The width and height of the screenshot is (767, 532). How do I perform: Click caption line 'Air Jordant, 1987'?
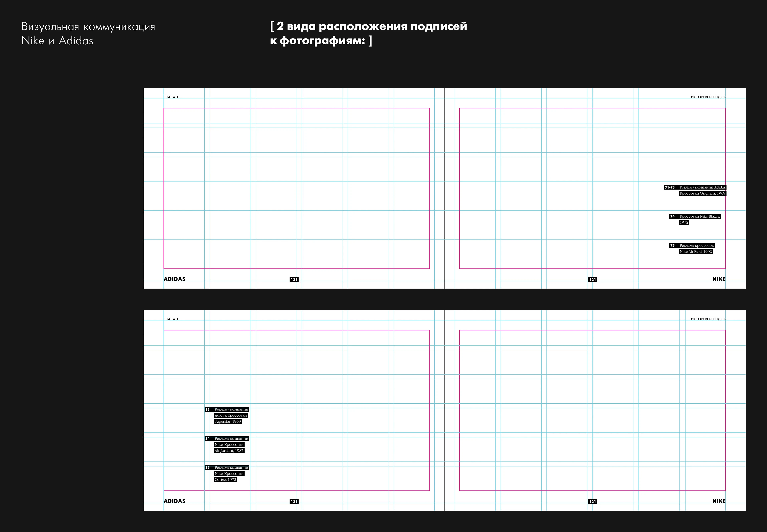click(229, 451)
